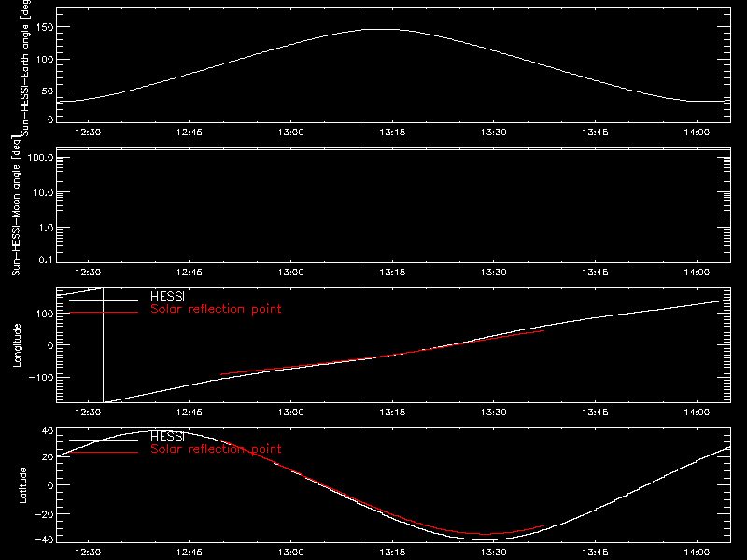The image size is (747, 560).
Task: Click the 12:30 time label under Earth angle plot
Action: click(x=88, y=133)
